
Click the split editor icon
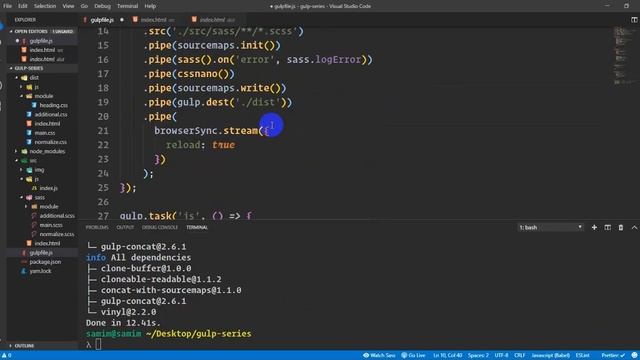[634, 20]
